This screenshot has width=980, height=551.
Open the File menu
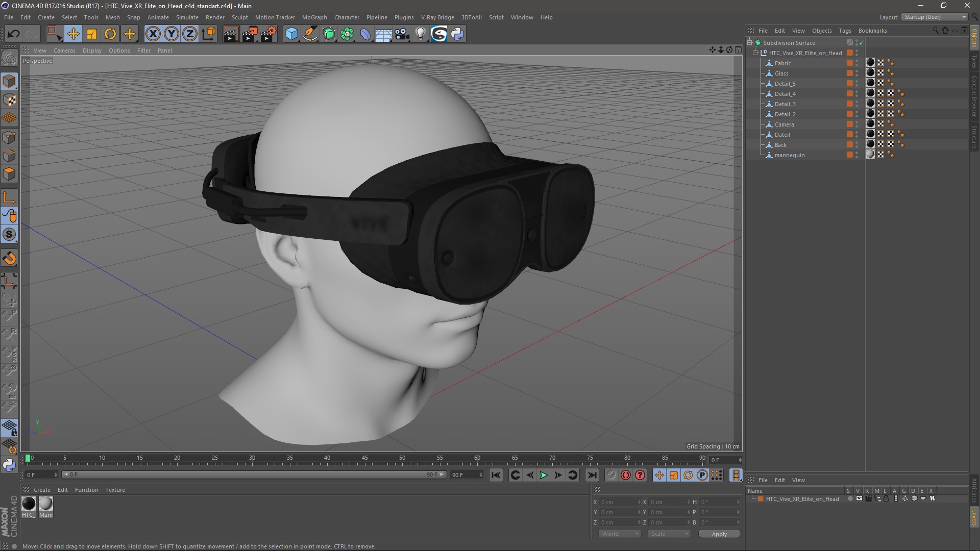click(9, 17)
